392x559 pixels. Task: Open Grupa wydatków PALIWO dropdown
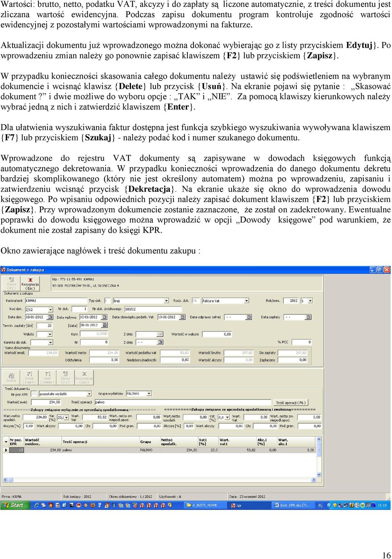point(149,394)
